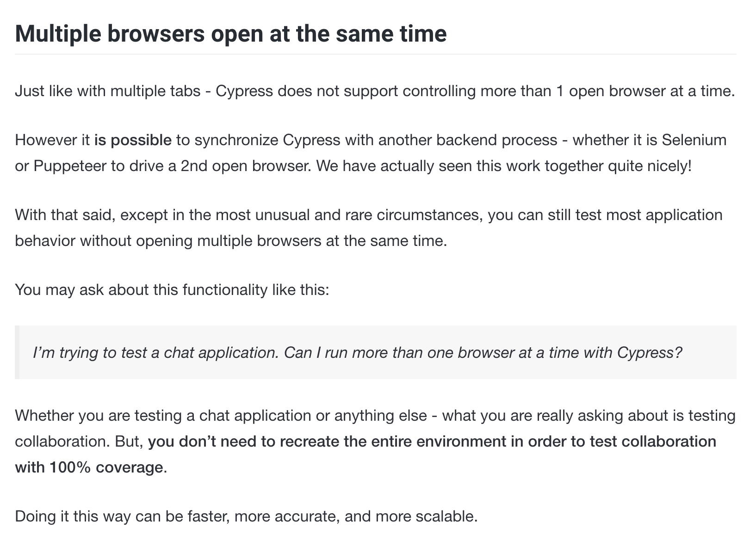756x540 pixels.
Task: Click the word "Selenium" in the second paragraph
Action: point(694,140)
